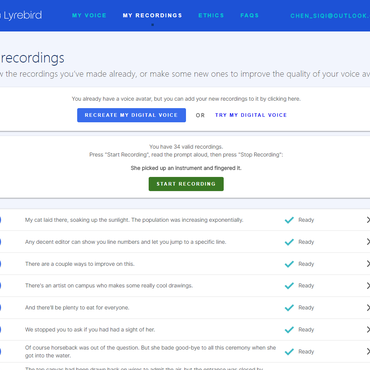370x370 pixels.
Task: Click checkmark for "There are a couple ways"
Action: 289,264
